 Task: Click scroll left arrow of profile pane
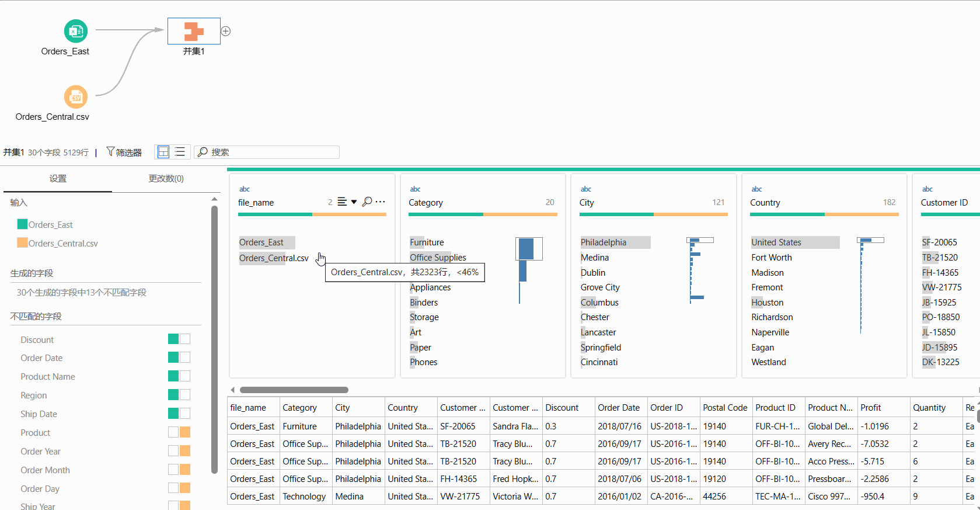point(232,390)
